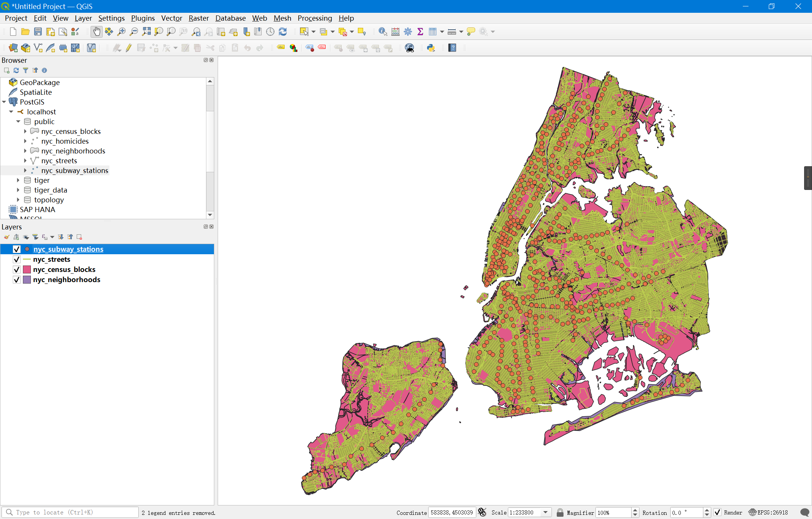Uncheck nyc_streets layer visibility

coord(17,259)
